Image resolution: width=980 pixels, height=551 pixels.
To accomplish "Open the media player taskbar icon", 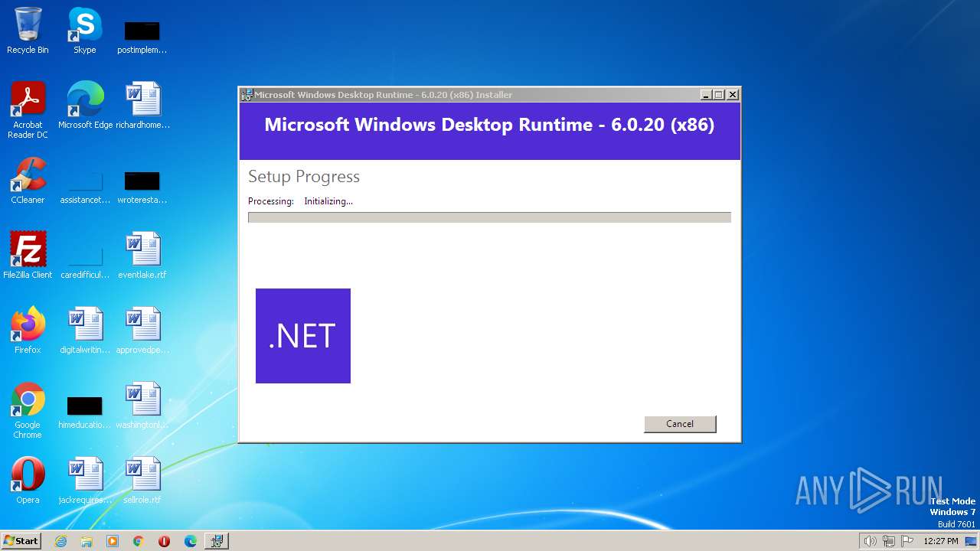I will (x=113, y=541).
